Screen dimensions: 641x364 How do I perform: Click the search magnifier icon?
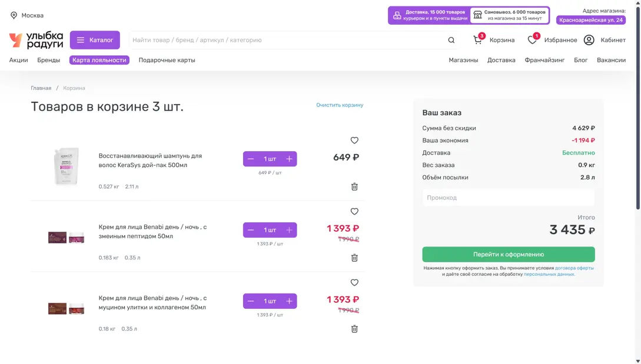point(451,40)
